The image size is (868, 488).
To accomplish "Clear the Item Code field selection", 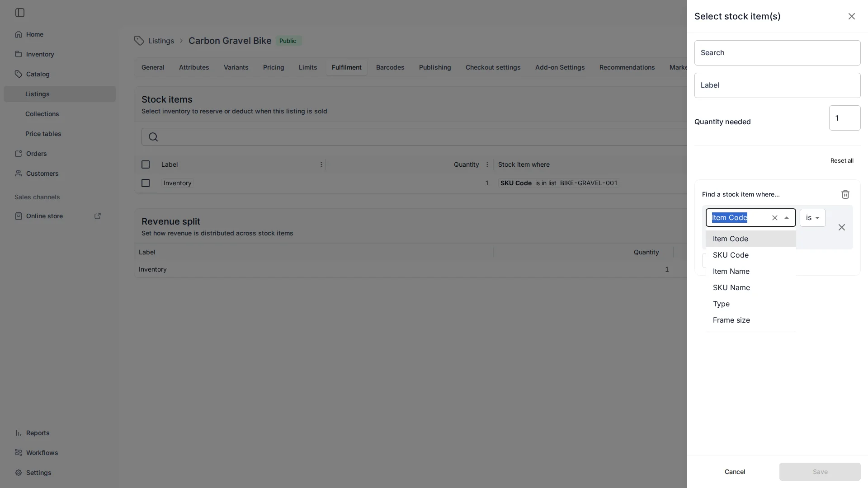I will coord(775,218).
